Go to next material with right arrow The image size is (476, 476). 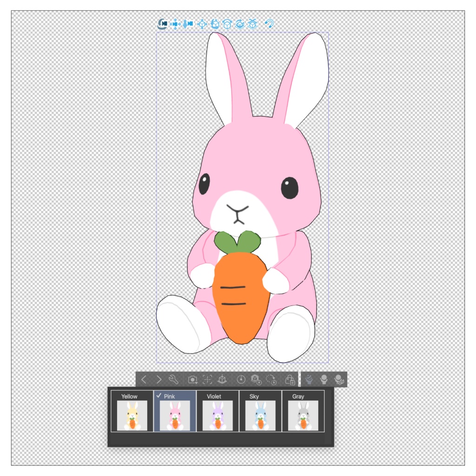(159, 380)
